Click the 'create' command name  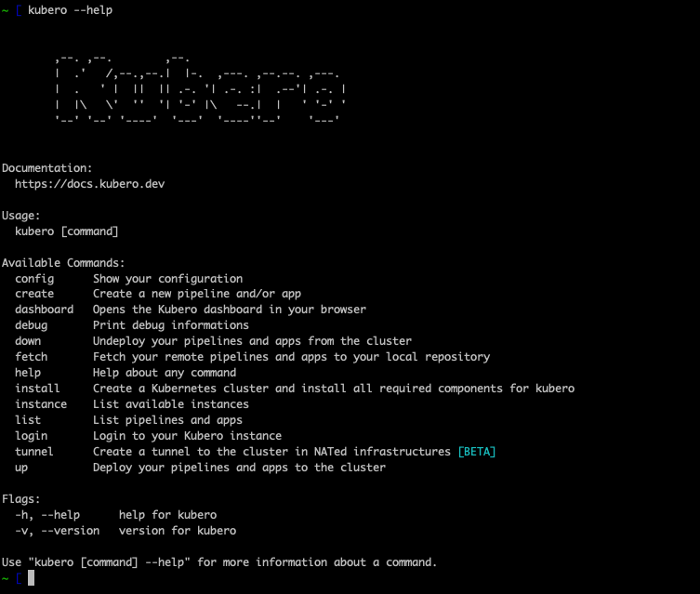point(34,294)
